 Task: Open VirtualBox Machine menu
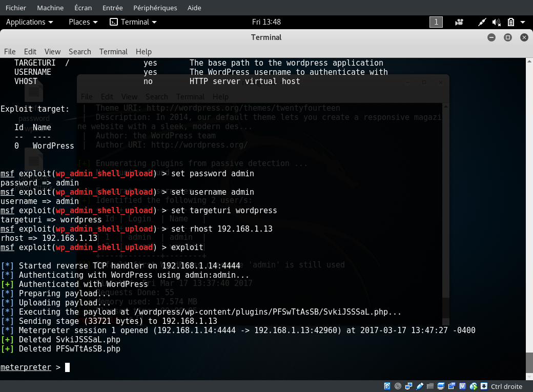[x=50, y=8]
